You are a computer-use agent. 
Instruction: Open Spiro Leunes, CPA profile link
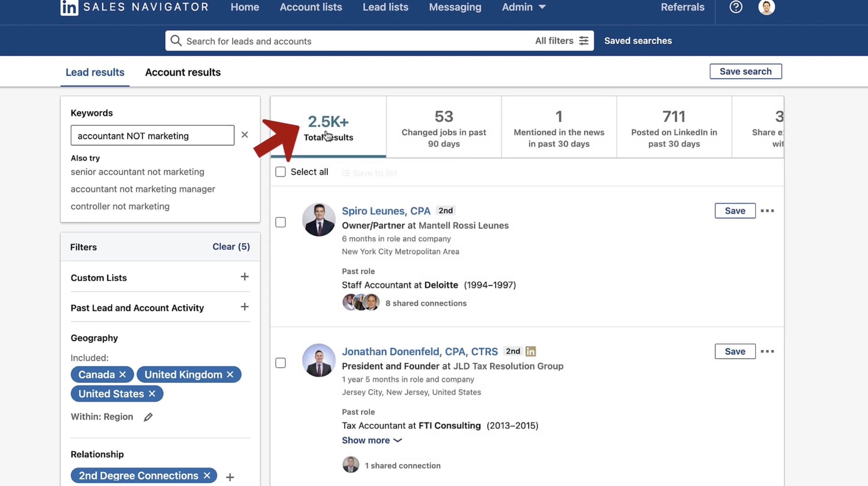(386, 211)
